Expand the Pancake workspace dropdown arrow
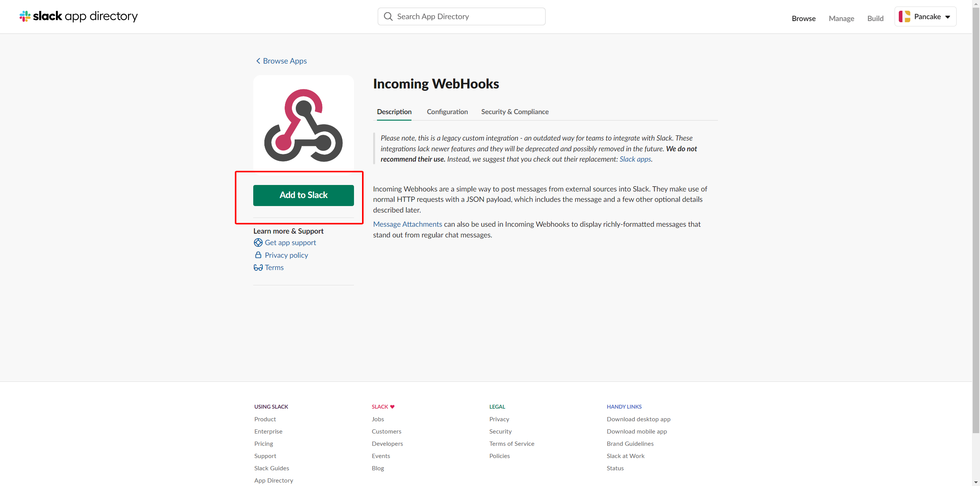 pyautogui.click(x=947, y=17)
